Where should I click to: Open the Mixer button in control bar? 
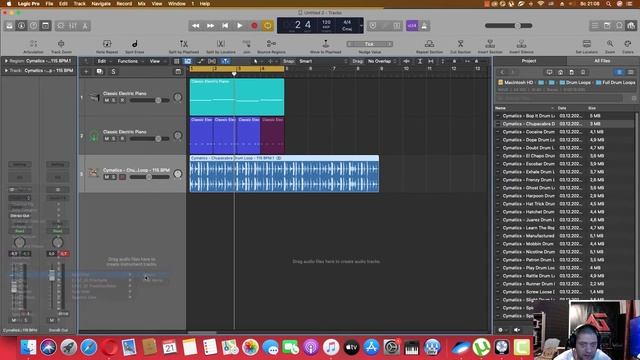coord(73,26)
